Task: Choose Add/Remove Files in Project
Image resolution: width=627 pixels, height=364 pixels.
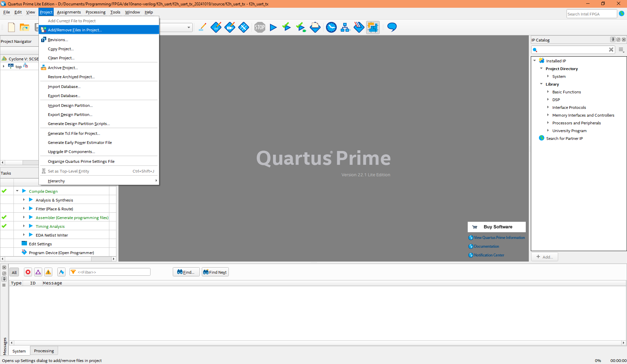Action: [75, 30]
